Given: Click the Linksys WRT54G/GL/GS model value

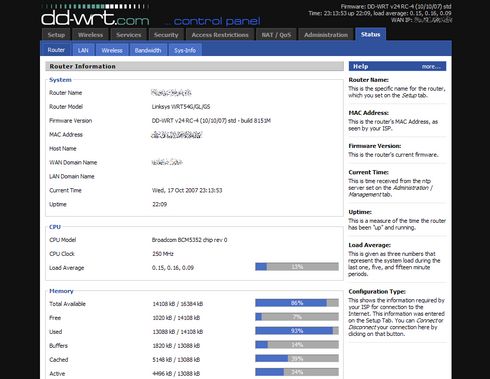Looking at the screenshot, I should [x=181, y=107].
